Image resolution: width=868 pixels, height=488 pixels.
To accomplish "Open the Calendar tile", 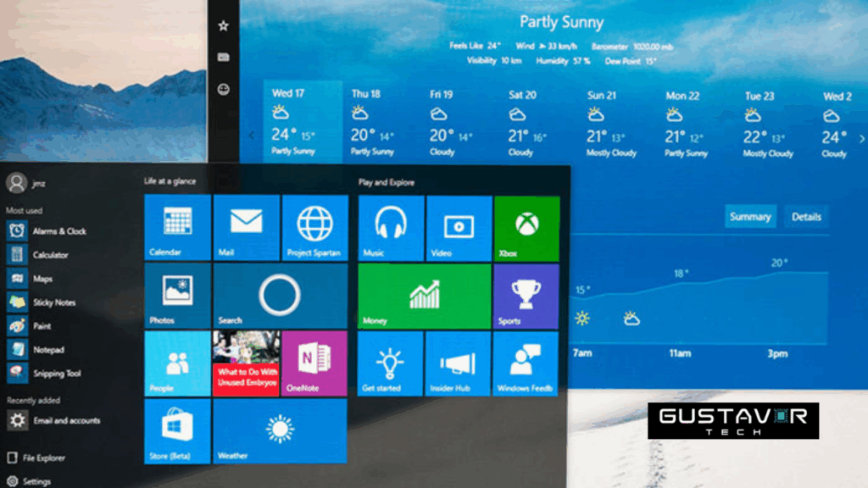I will [x=178, y=227].
